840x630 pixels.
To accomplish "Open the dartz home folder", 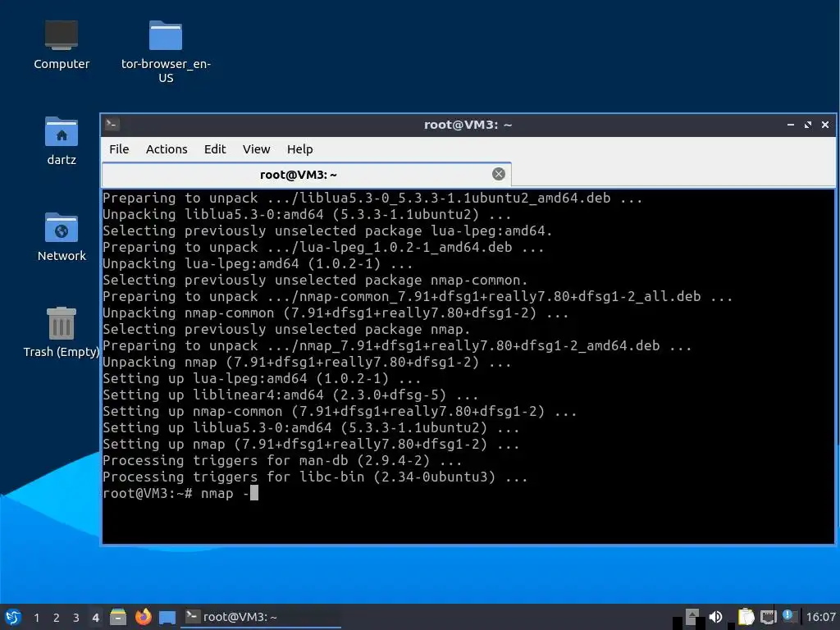I will pyautogui.click(x=61, y=141).
